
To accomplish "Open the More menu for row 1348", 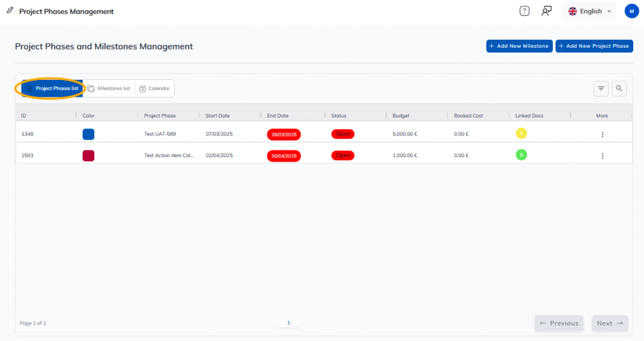I will click(x=602, y=135).
